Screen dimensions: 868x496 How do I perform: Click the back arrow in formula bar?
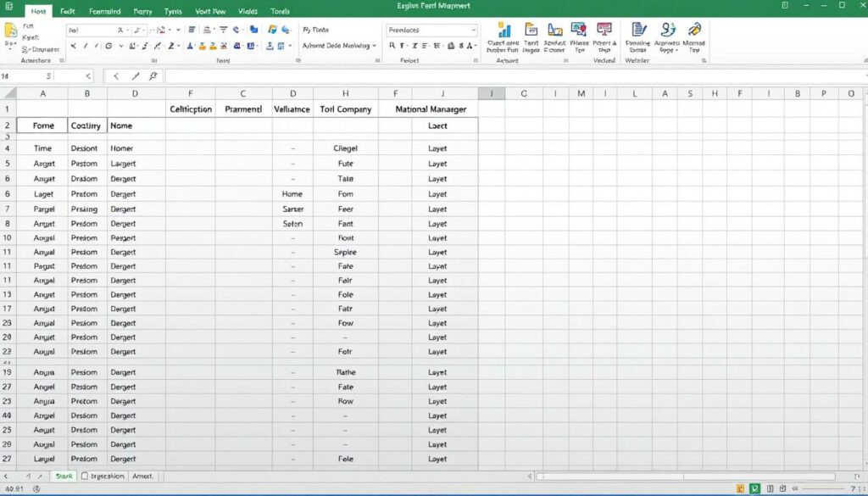[115, 76]
